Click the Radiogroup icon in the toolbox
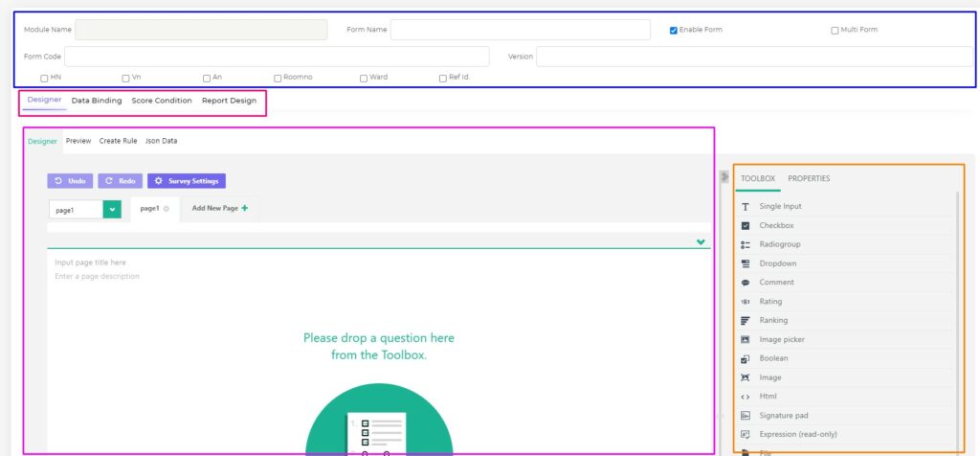The image size is (980, 456). (746, 244)
